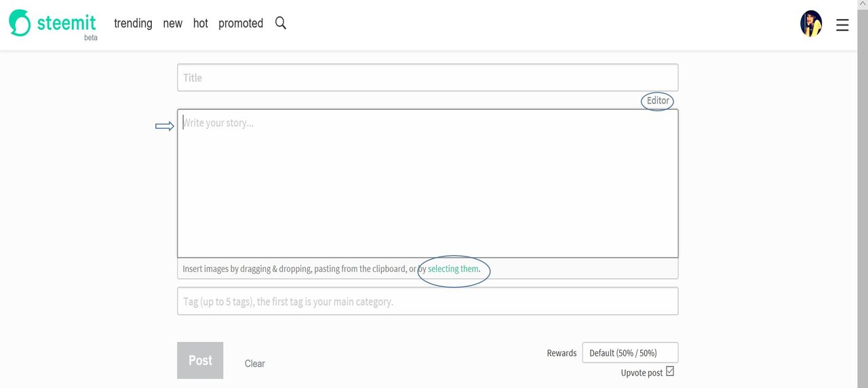Click the steemit beta wordmark
868x388 pixels.
[66, 26]
